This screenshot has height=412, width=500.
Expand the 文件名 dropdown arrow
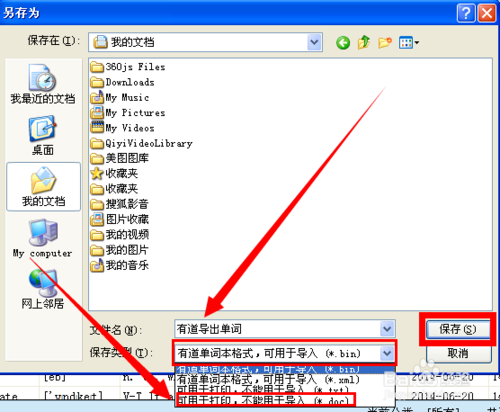pyautogui.click(x=387, y=329)
